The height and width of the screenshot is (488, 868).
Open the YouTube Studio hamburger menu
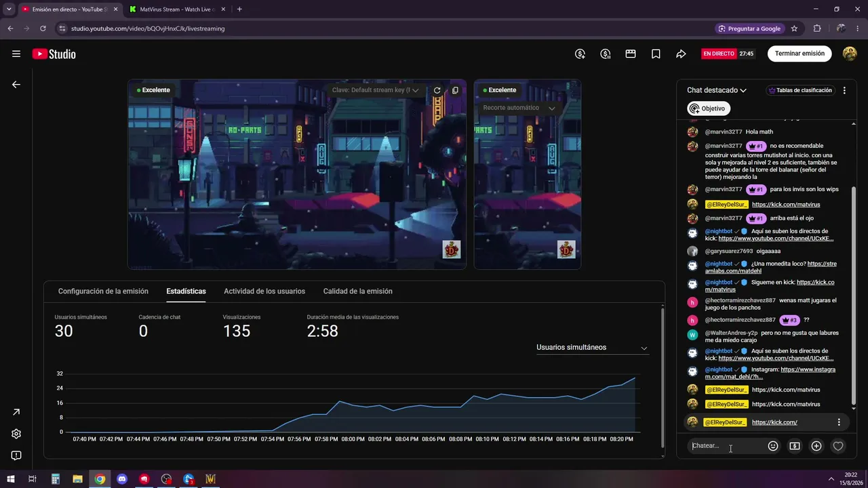click(x=16, y=54)
